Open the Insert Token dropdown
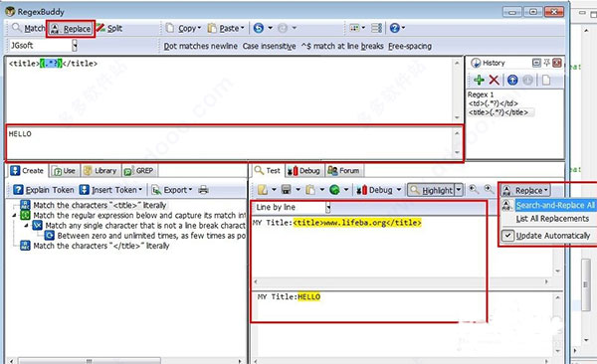This screenshot has width=597, height=364. click(111, 190)
